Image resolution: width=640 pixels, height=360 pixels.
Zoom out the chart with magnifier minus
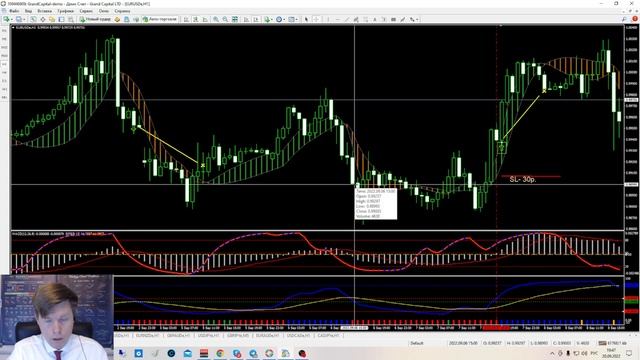[x=225, y=19]
